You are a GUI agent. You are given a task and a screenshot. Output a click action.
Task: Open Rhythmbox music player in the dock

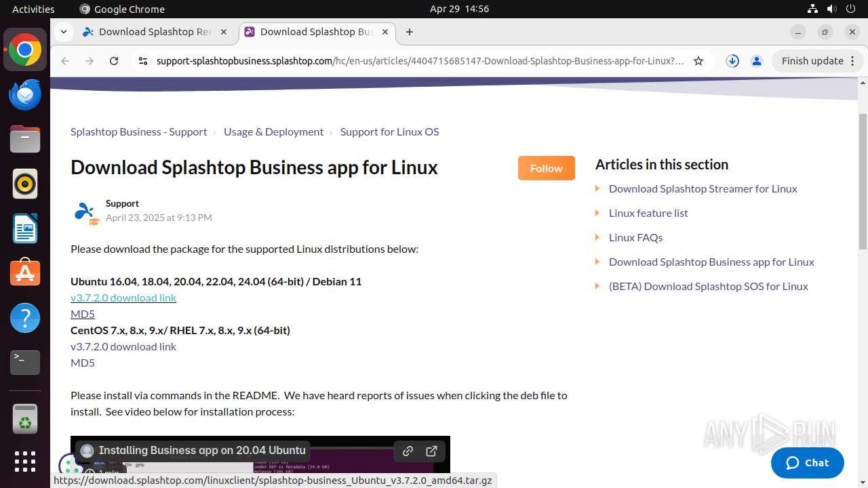point(25,184)
